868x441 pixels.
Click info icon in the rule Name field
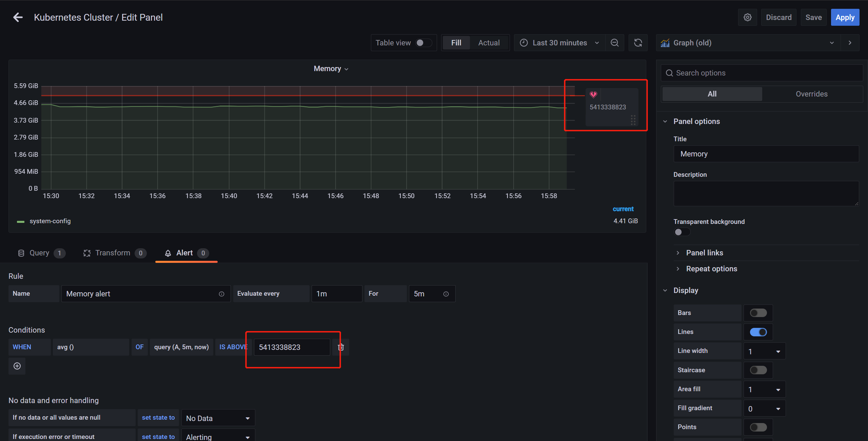[x=221, y=294]
